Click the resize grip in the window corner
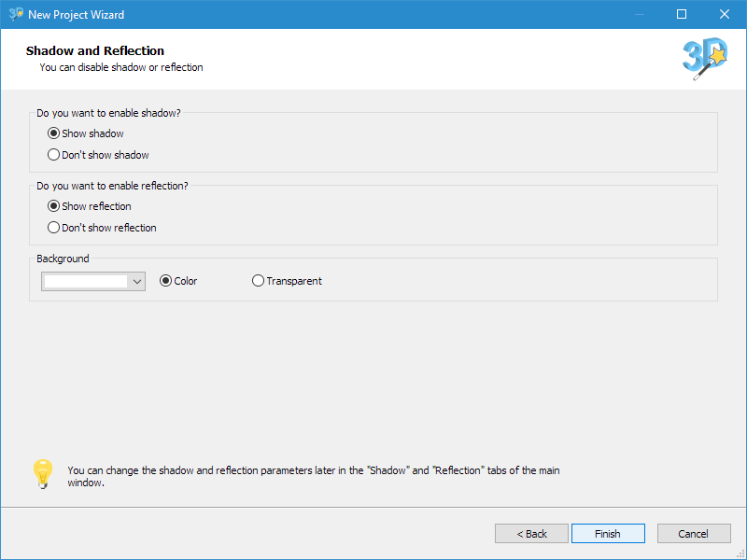The image size is (747, 560). point(740,554)
